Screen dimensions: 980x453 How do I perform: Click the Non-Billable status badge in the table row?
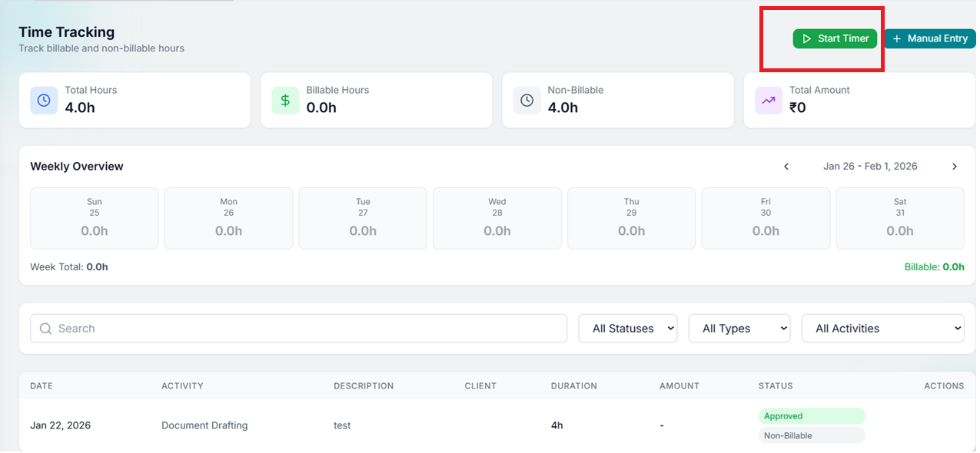pyautogui.click(x=812, y=435)
